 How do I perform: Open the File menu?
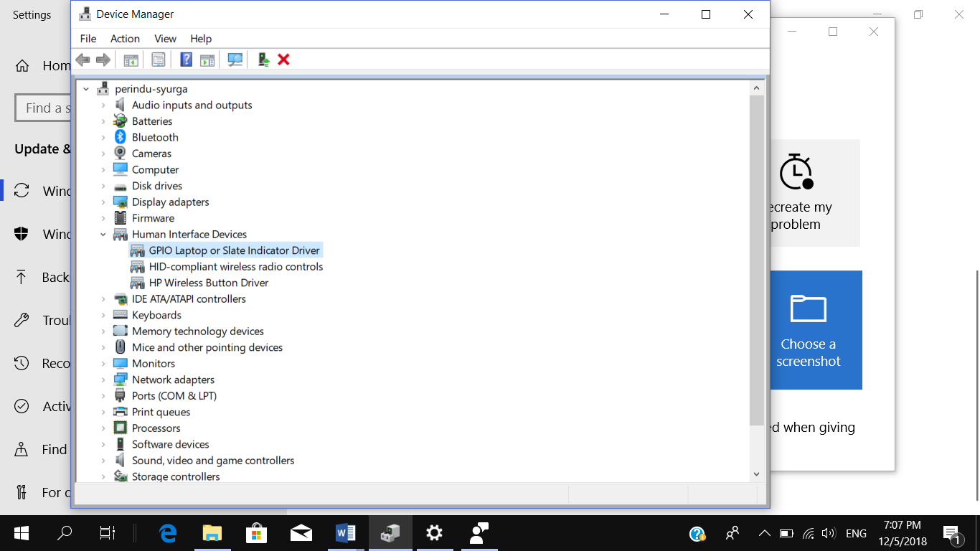click(x=88, y=39)
